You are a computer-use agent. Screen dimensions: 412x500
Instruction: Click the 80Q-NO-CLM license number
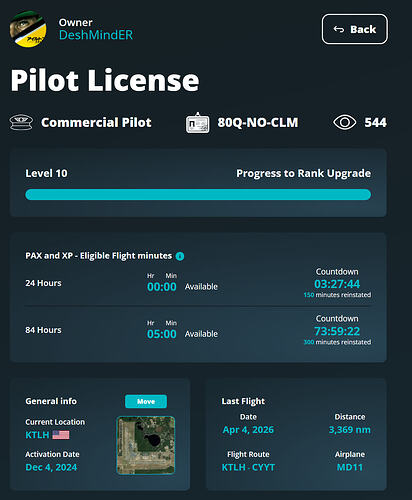tap(258, 122)
